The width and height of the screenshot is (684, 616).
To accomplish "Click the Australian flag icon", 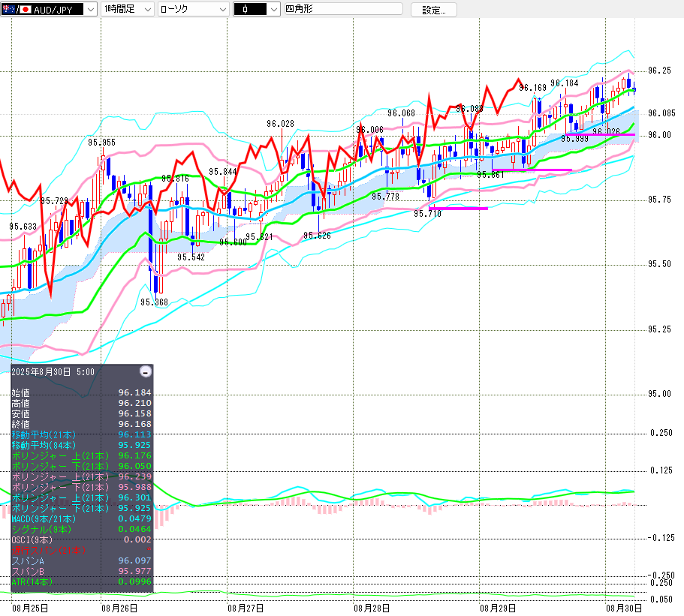I will coord(8,9).
